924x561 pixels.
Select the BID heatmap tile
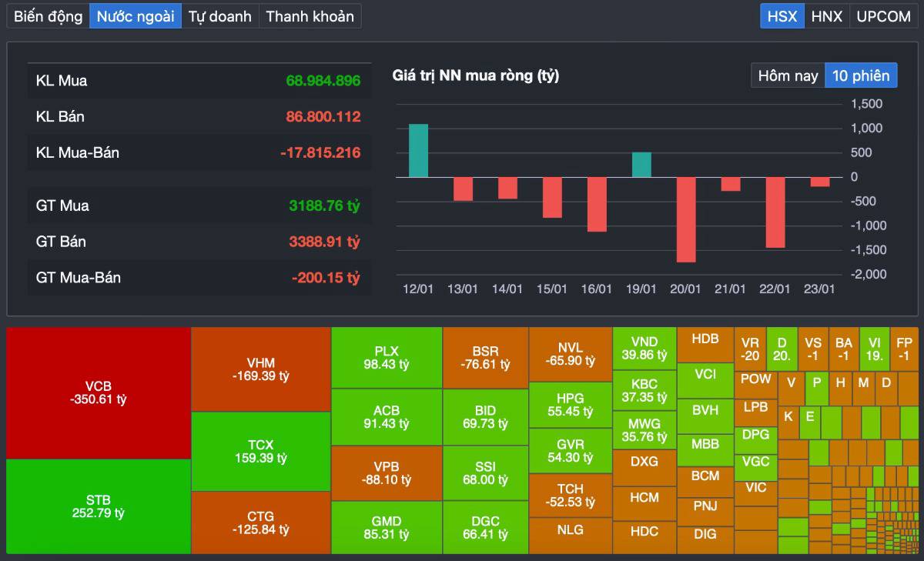(x=485, y=417)
